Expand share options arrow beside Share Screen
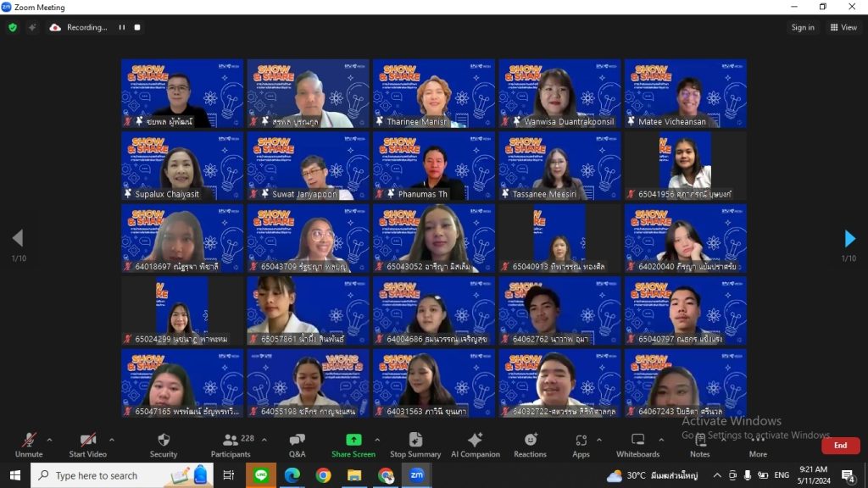The height and width of the screenshot is (488, 868). [377, 440]
